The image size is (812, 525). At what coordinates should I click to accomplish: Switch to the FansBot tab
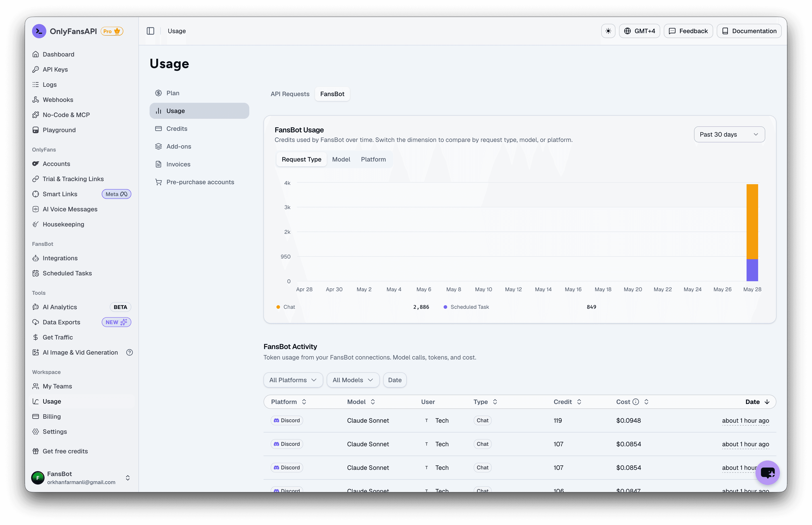click(332, 94)
